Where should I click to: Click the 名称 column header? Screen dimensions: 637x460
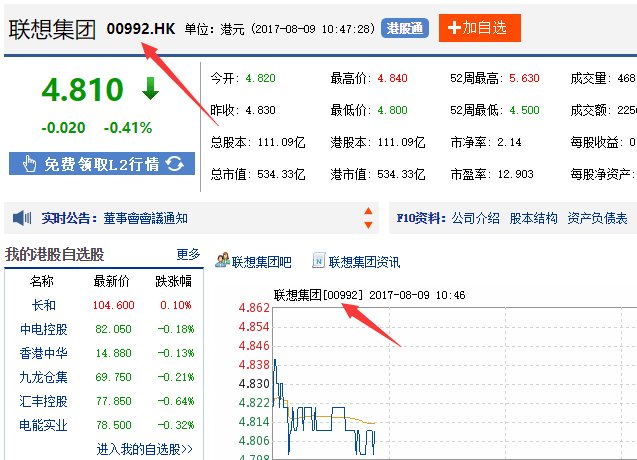[42, 281]
